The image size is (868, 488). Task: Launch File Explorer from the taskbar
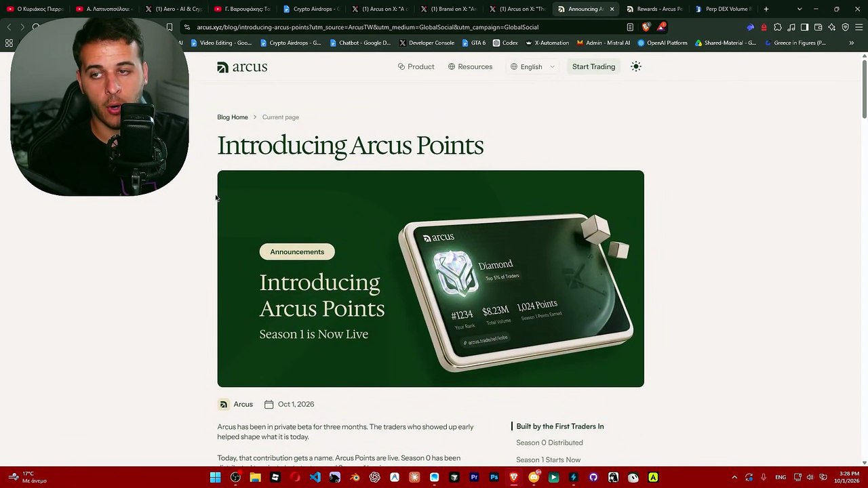(x=255, y=477)
